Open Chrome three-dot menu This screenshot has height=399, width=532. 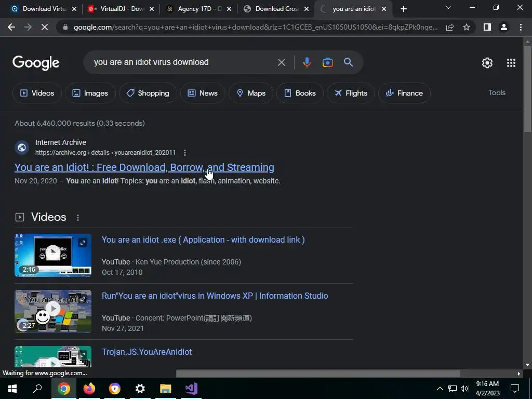(x=521, y=27)
